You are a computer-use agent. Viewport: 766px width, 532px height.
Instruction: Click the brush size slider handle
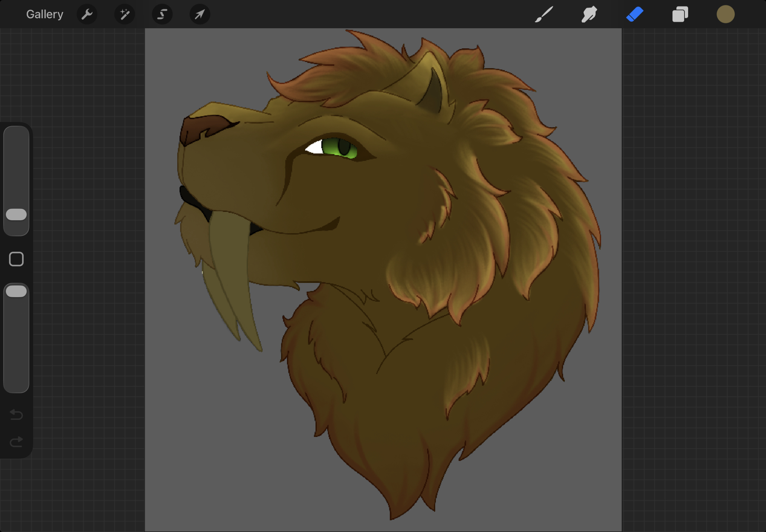(x=16, y=214)
